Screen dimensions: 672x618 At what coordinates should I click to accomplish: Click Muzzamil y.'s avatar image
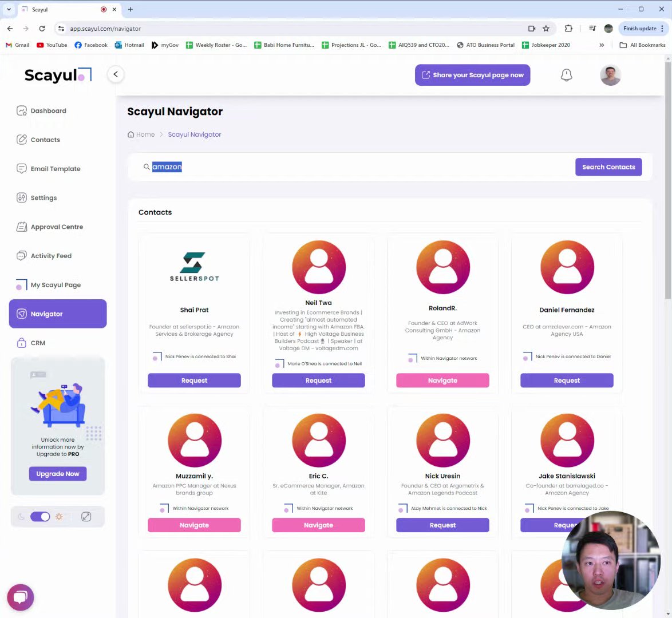coord(195,440)
